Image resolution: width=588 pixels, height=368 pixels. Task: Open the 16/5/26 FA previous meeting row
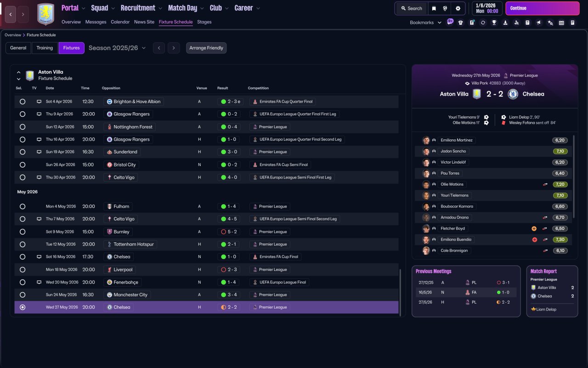tap(466, 292)
